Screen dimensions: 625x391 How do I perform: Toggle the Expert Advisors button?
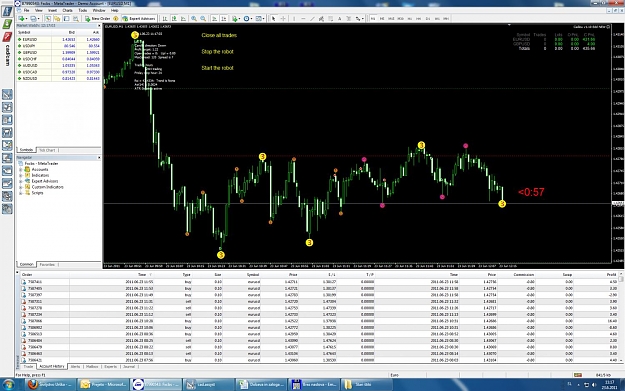point(139,18)
